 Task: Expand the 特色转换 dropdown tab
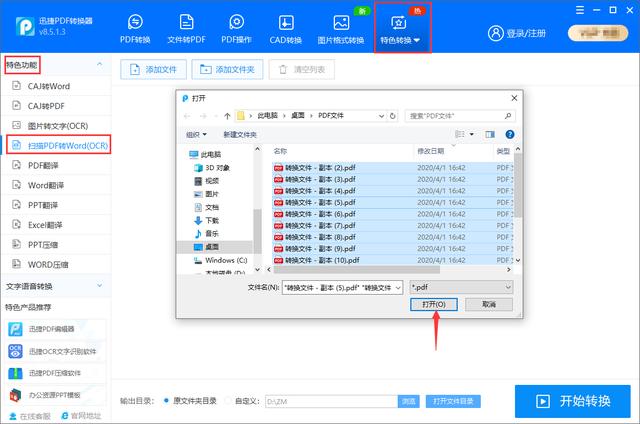click(402, 29)
